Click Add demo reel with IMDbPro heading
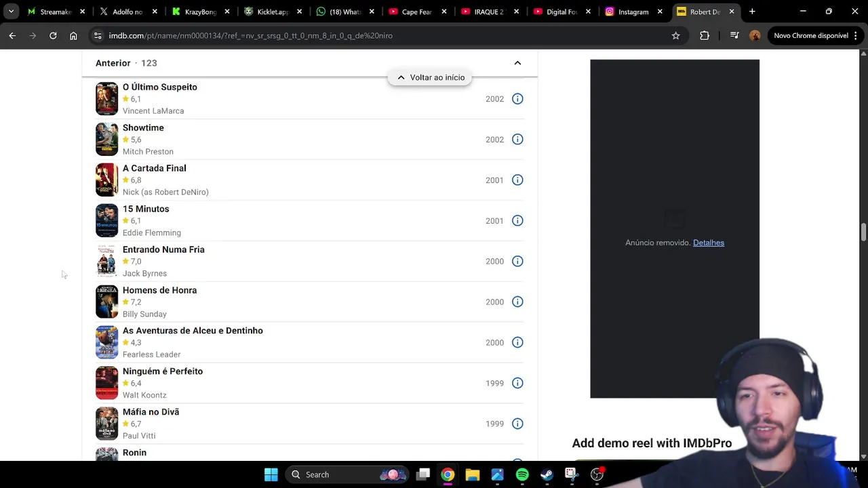The width and height of the screenshot is (868, 488). click(652, 443)
